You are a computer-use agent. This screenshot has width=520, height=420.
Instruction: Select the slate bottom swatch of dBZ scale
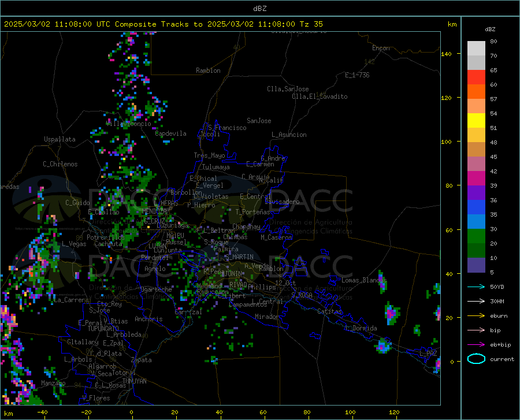click(x=476, y=265)
